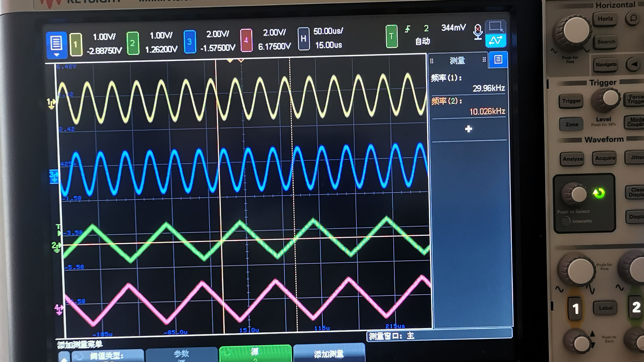Push the navigate back arrow button
Screen dimensions: 644x362
pyautogui.click(x=633, y=64)
